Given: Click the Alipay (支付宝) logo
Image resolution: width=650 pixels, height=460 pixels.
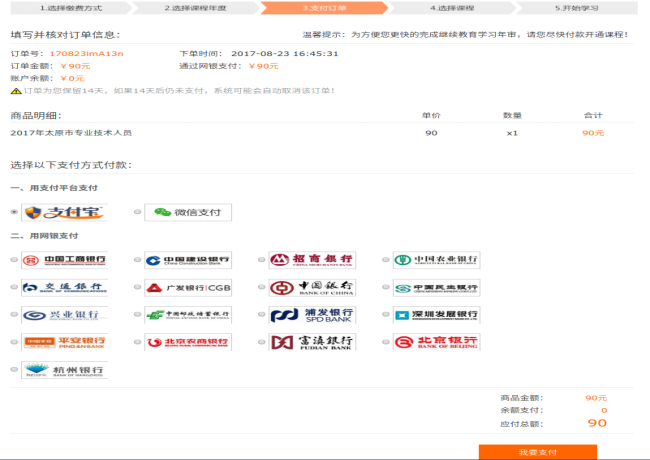Looking at the screenshot, I should pos(64,212).
